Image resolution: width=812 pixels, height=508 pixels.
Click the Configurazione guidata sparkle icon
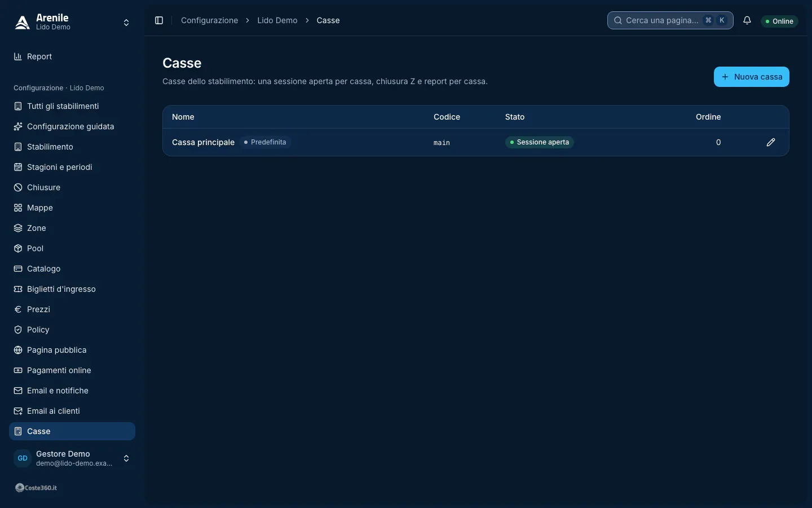click(x=18, y=126)
